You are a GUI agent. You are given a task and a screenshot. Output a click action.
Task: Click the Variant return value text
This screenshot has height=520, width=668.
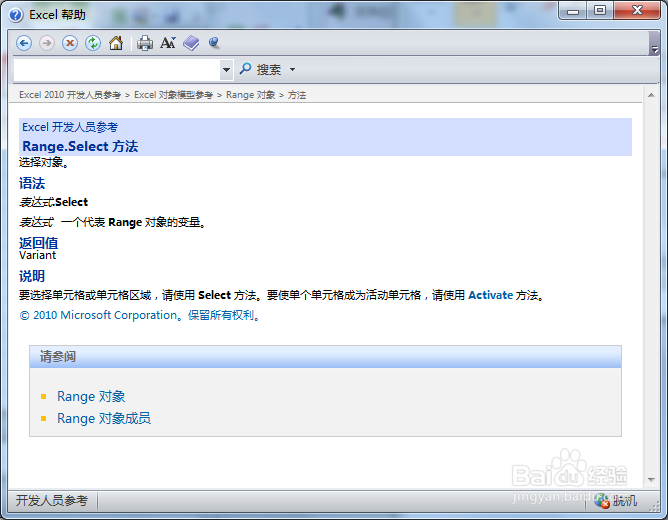click(37, 255)
